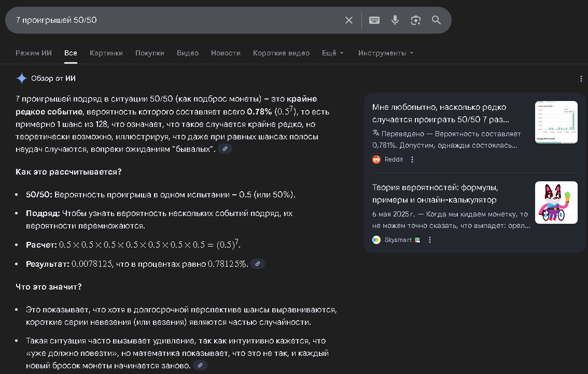Open search by image camera icon

point(415,20)
